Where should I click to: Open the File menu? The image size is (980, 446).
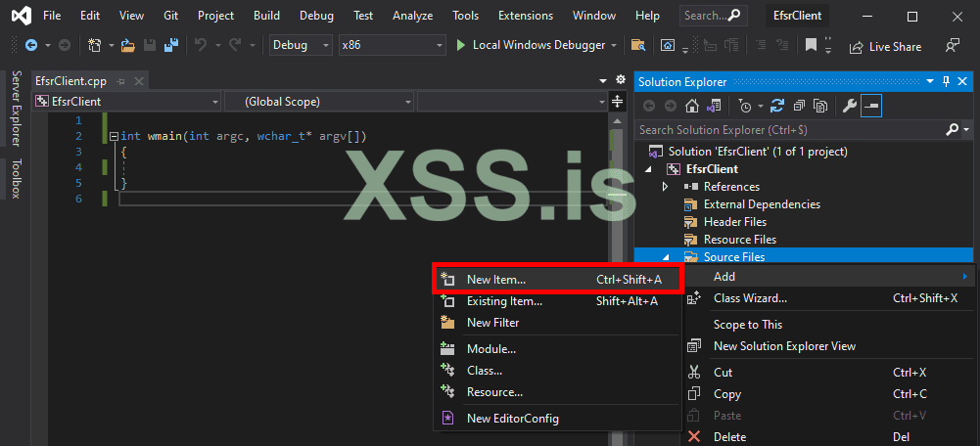[x=52, y=16]
